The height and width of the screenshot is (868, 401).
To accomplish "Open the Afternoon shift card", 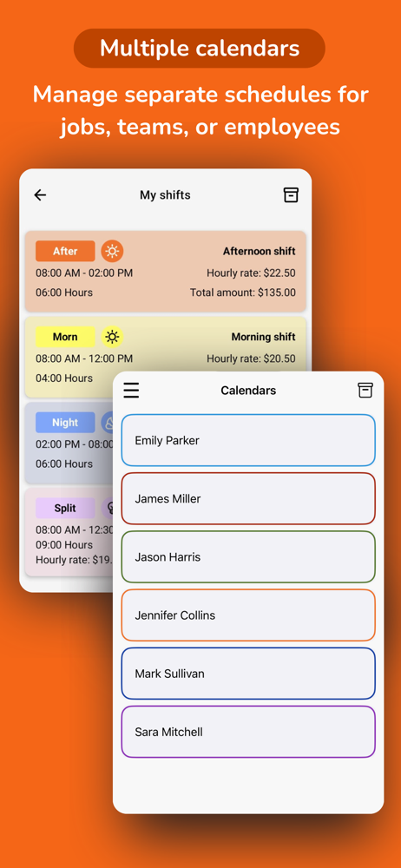I will [x=166, y=271].
